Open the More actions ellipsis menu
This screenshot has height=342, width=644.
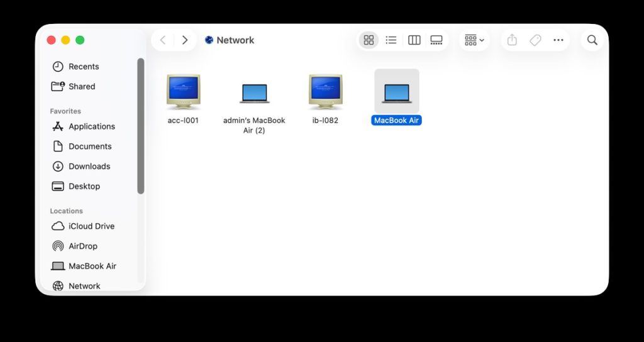558,40
